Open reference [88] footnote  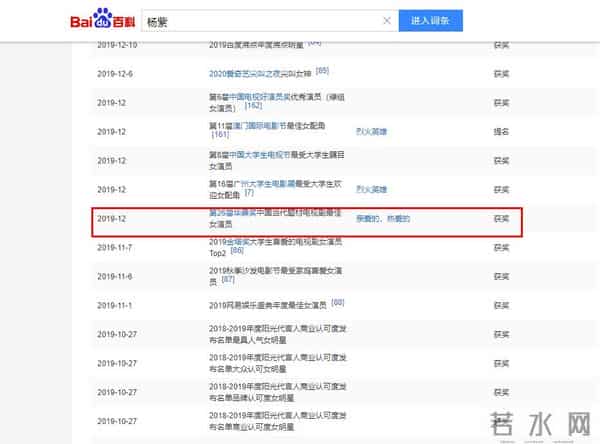click(338, 302)
